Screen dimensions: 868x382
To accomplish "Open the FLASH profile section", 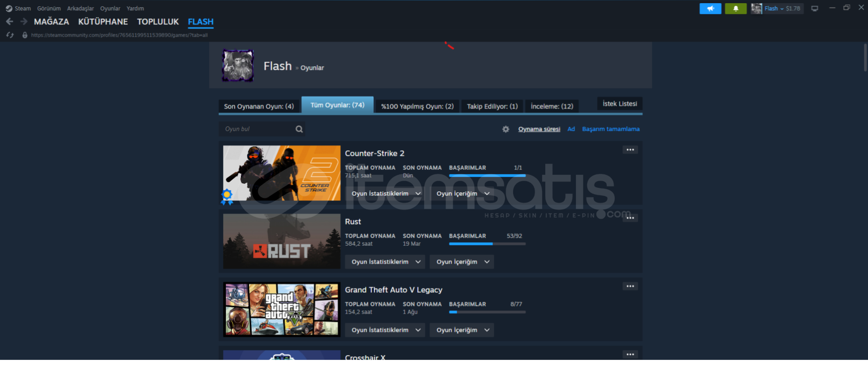I will click(201, 22).
